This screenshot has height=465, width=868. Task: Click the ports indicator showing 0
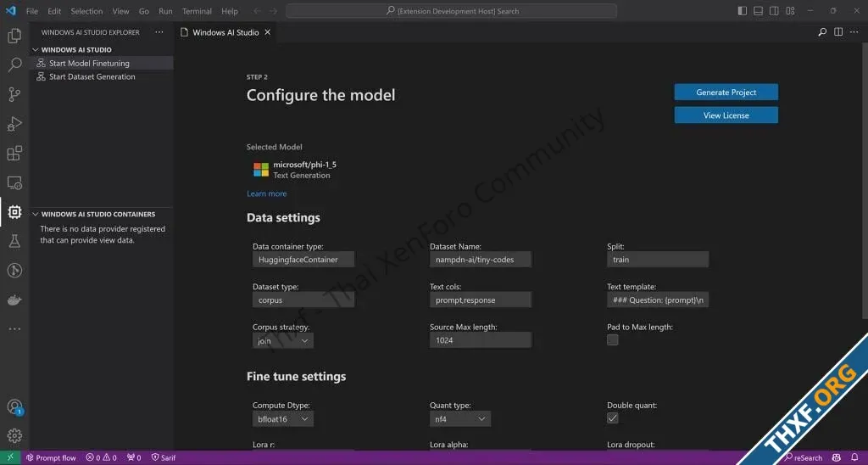[x=134, y=458]
